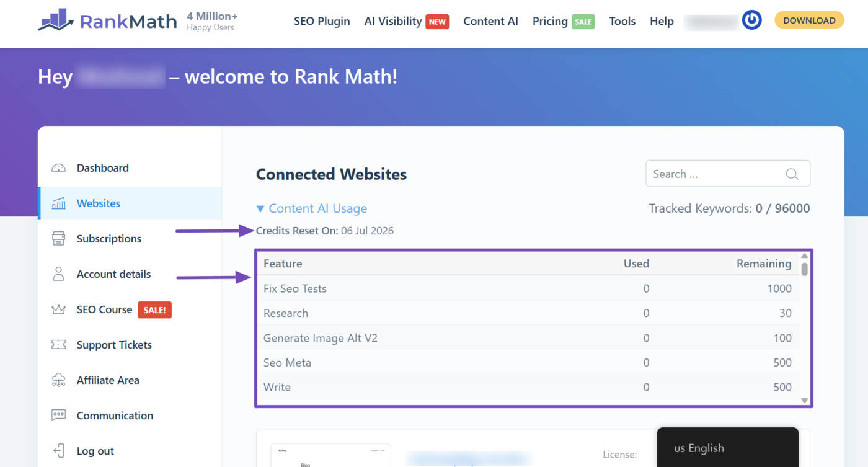This screenshot has height=467, width=868.
Task: Click the Communication chat icon
Action: click(59, 416)
